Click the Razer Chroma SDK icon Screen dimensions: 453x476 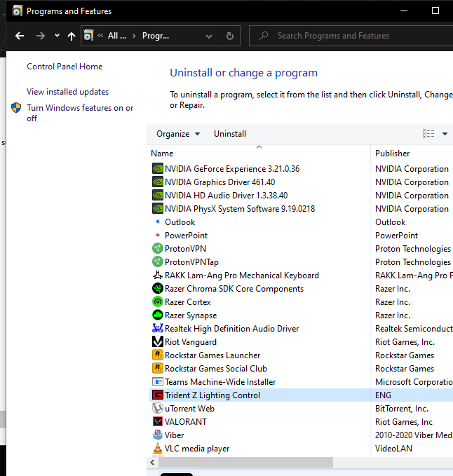point(158,288)
